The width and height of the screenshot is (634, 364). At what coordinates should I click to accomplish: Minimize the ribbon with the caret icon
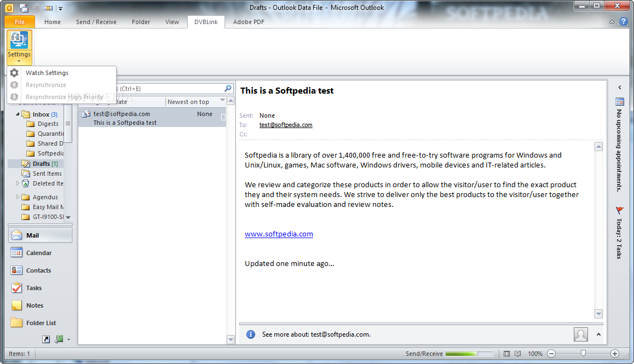click(x=612, y=22)
